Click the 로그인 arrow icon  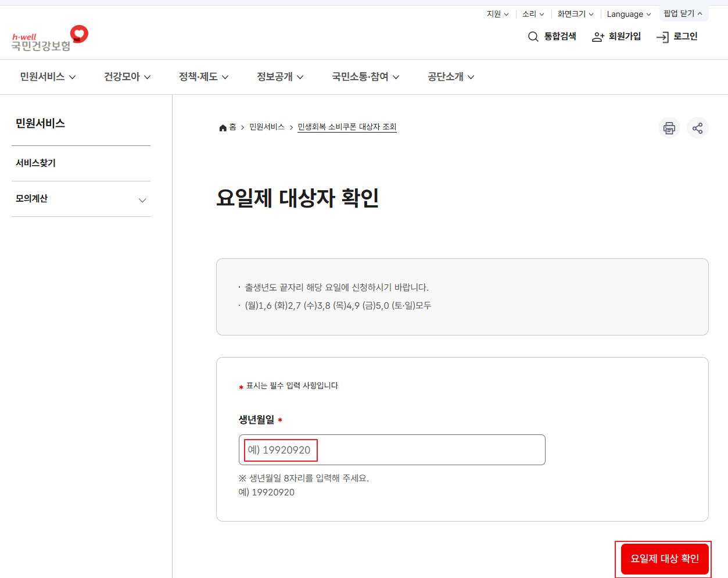[x=662, y=37]
